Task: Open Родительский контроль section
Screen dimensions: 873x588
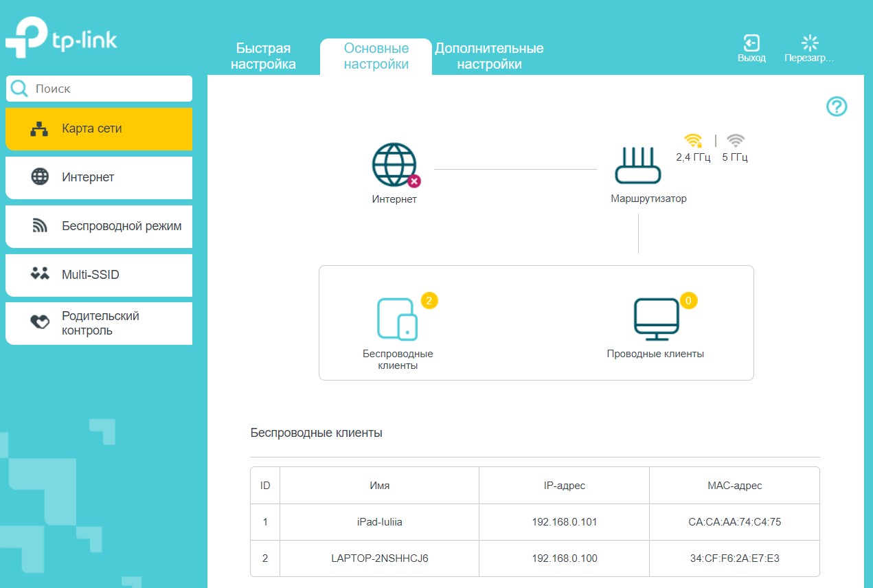Action: [x=99, y=324]
